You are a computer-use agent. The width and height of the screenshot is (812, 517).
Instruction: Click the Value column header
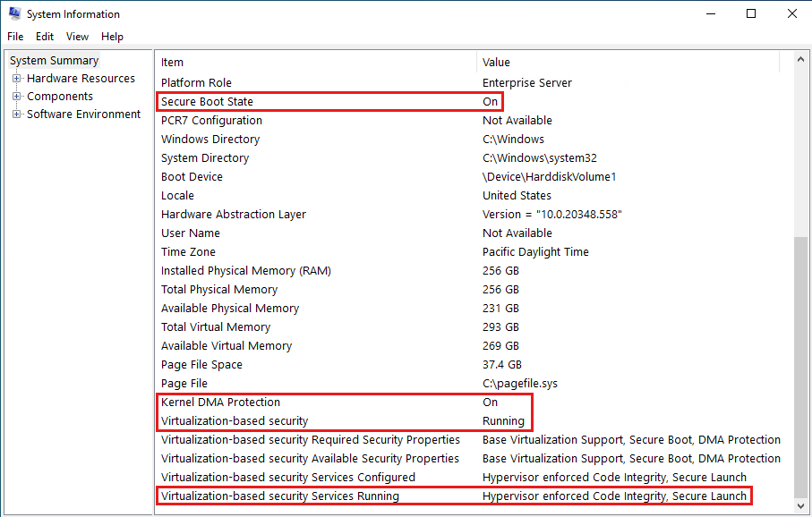click(496, 63)
